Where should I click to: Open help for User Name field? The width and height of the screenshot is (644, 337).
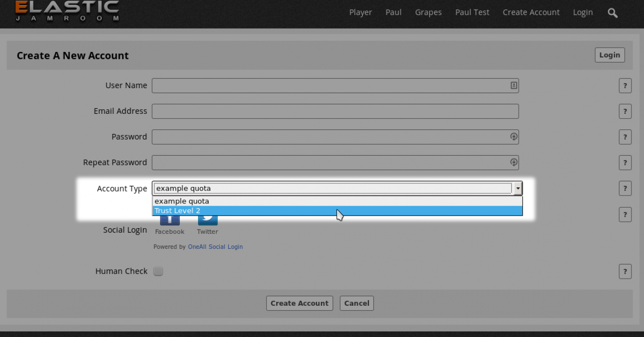[625, 86]
